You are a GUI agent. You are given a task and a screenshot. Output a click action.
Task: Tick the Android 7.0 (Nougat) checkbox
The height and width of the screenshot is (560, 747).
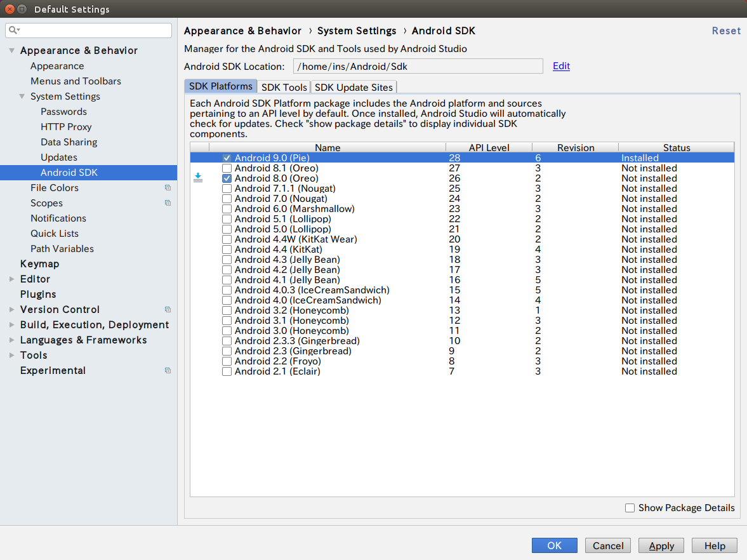[x=227, y=199]
